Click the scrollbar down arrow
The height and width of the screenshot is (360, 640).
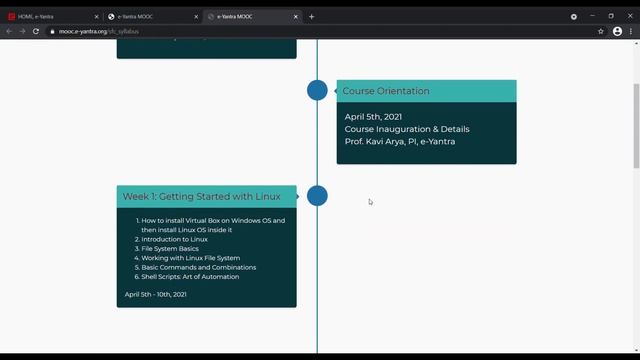click(x=636, y=350)
